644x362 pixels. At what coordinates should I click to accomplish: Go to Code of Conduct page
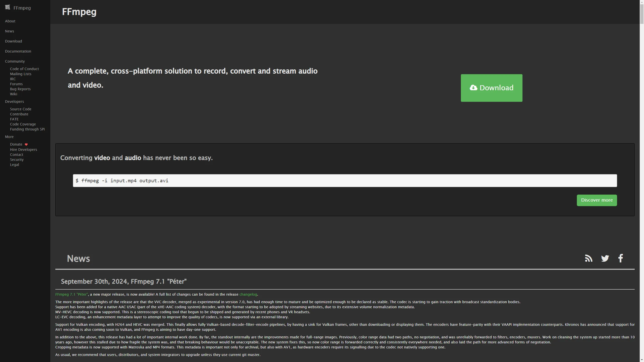[x=24, y=69]
